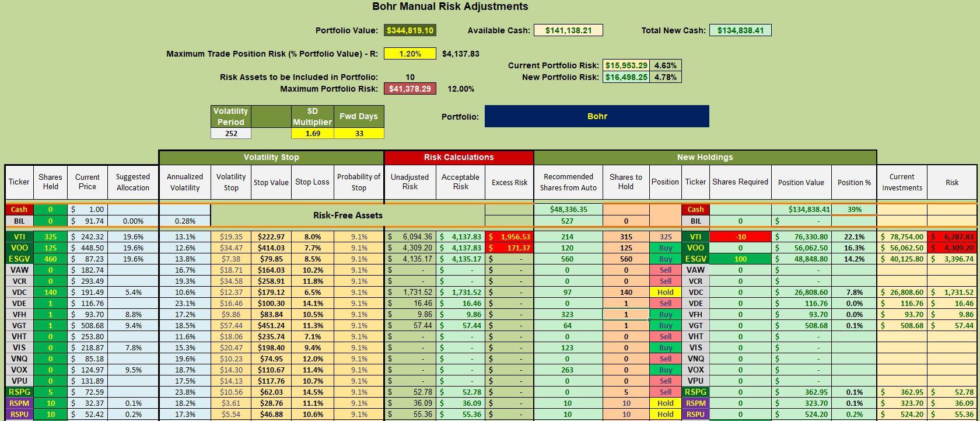Select VTI Position Value 76,330.80
Screen dimensions: 980x421
click(801, 237)
